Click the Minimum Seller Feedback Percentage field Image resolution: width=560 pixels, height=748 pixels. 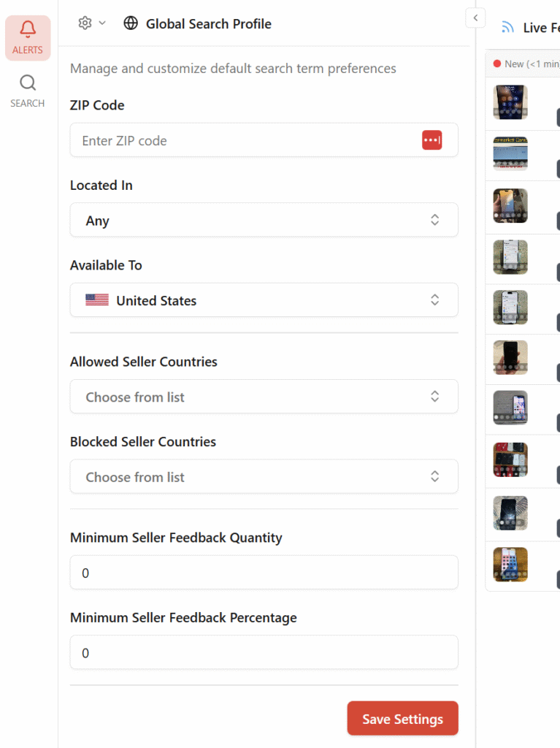264,652
